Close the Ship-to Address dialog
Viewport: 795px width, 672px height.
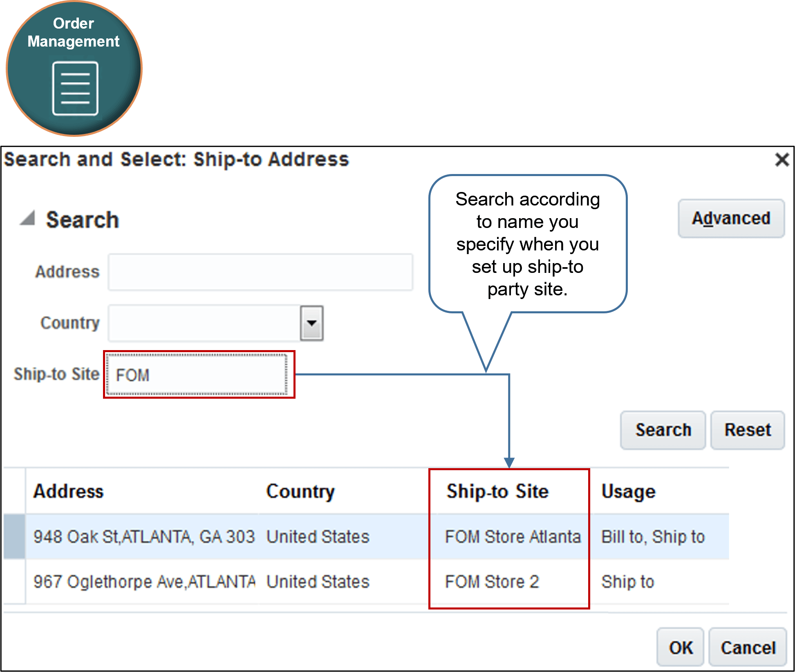(781, 160)
